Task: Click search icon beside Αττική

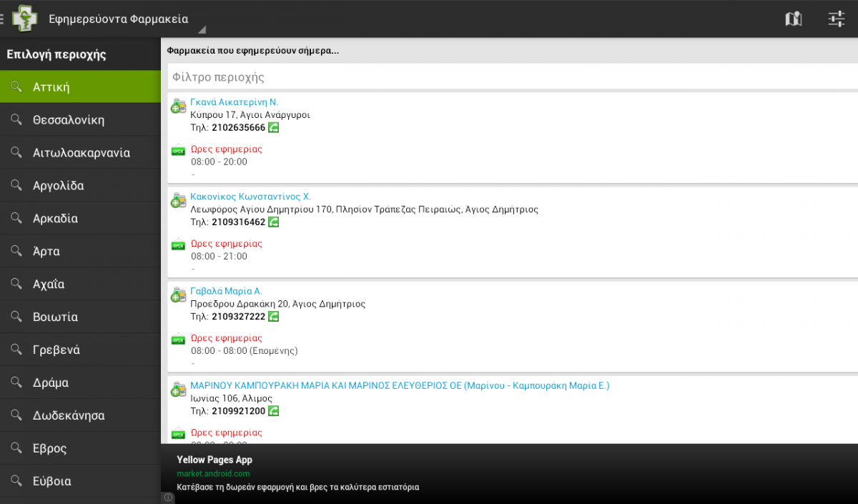Action: click(x=16, y=87)
